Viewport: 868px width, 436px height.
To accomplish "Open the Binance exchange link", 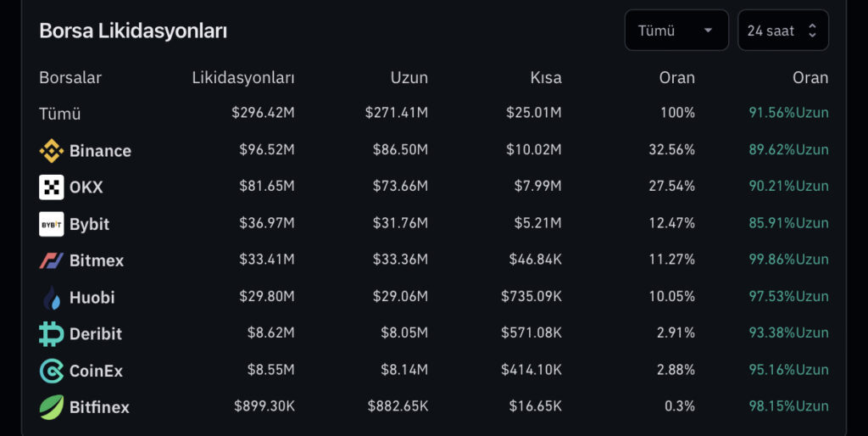I will tap(100, 151).
